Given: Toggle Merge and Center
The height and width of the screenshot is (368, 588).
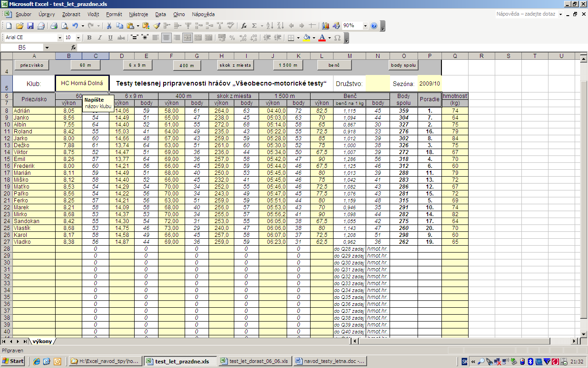Looking at the screenshot, I should [187, 38].
